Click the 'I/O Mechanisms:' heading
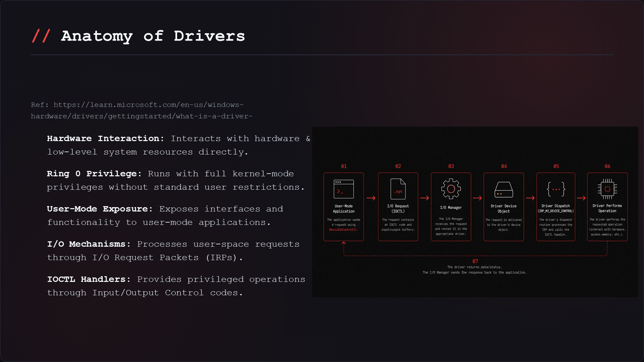644x362 pixels. click(89, 244)
